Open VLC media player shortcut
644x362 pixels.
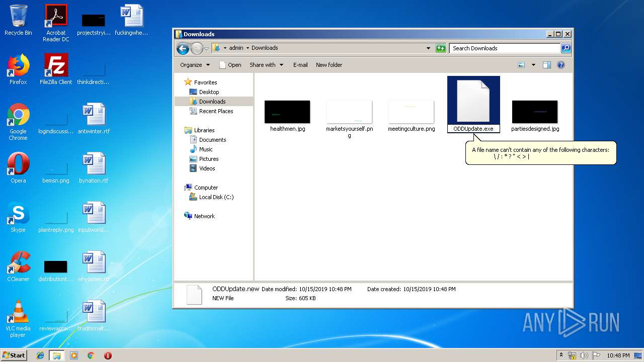18,319
